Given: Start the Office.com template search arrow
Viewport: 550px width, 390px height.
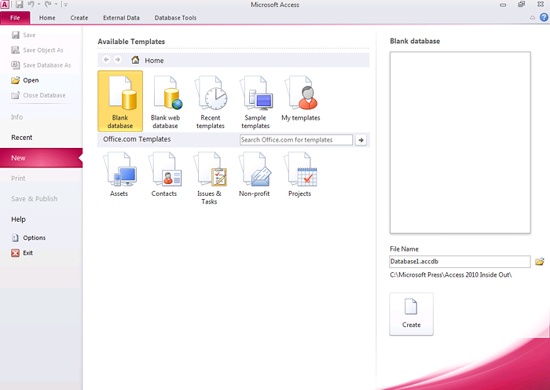Looking at the screenshot, I should [x=361, y=140].
